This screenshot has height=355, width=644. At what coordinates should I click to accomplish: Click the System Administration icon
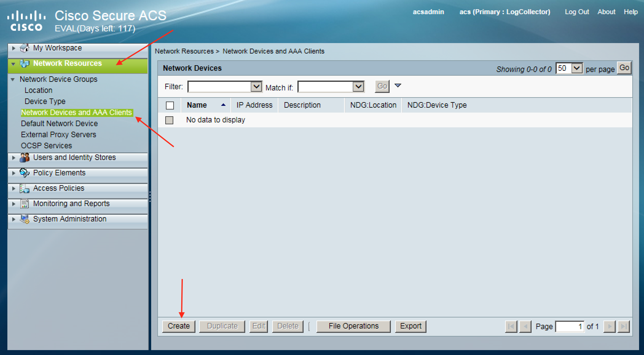pyautogui.click(x=24, y=219)
